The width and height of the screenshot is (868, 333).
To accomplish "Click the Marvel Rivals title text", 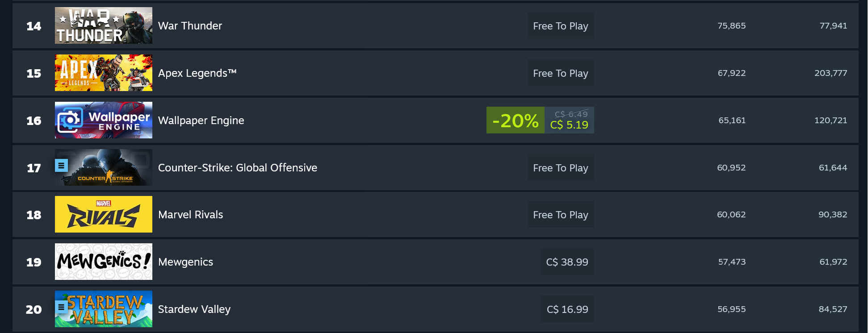I will [x=190, y=215].
